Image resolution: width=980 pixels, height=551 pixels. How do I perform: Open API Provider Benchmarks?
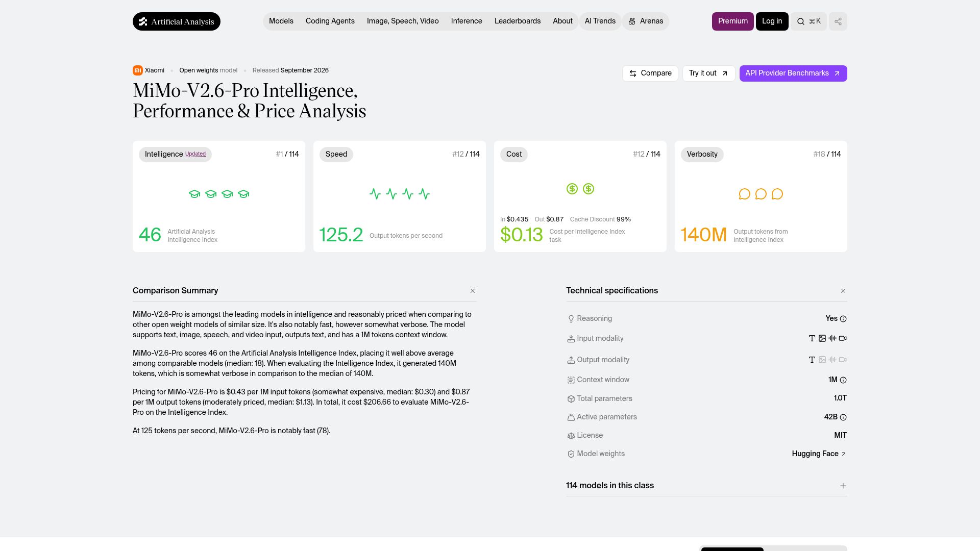click(x=793, y=73)
